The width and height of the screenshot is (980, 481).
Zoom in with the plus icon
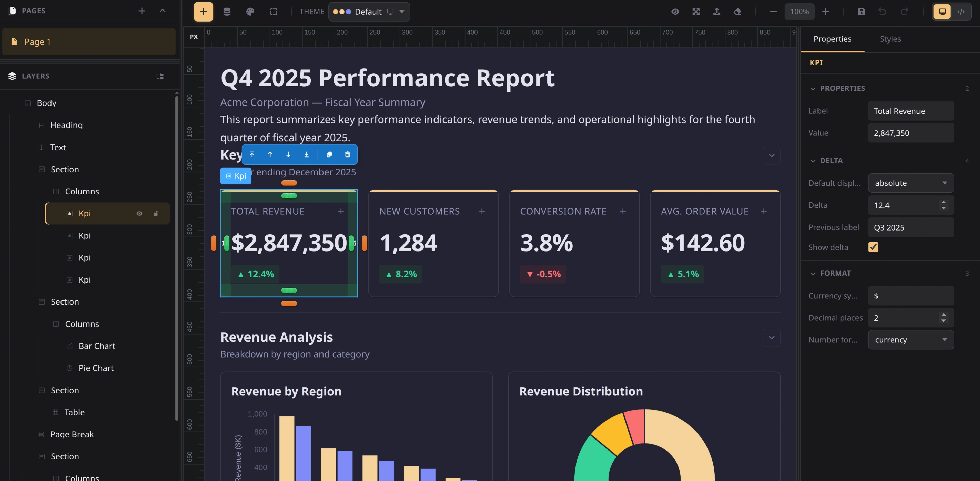[x=825, y=12]
